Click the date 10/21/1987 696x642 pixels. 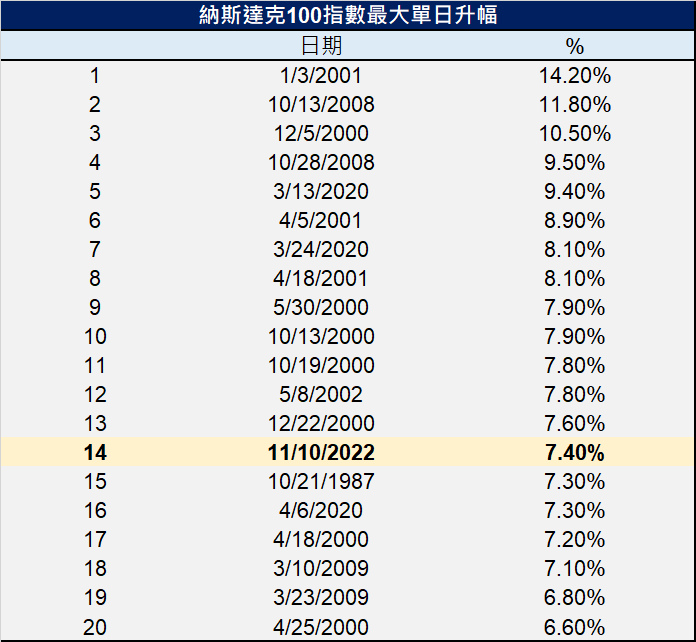pos(321,481)
